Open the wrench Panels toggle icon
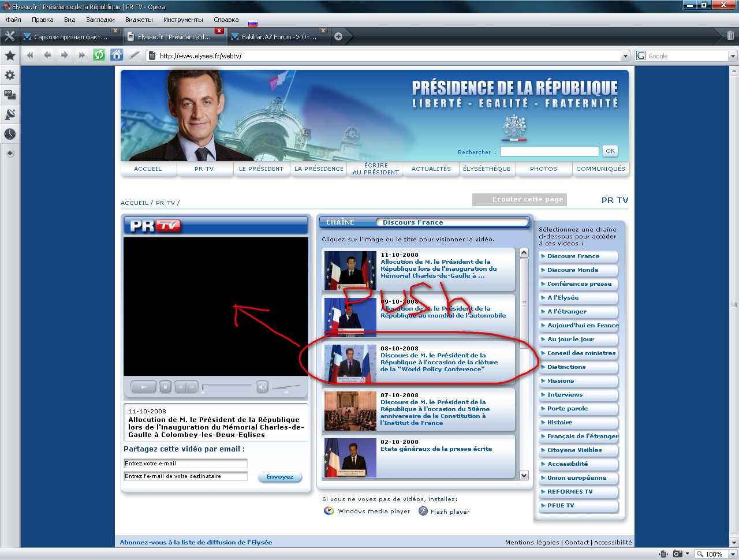739x560 pixels. coord(10,36)
